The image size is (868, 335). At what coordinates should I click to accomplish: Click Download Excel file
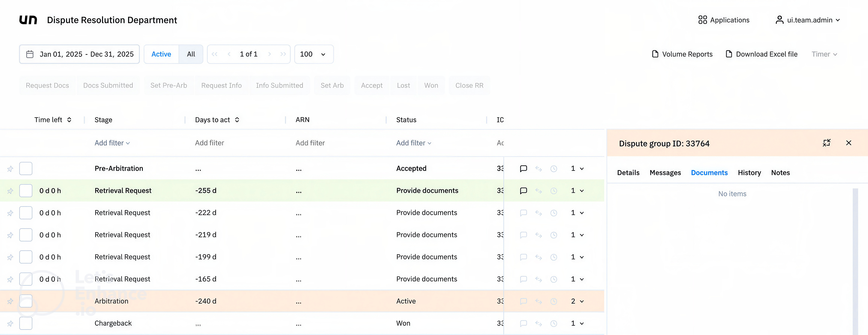[x=761, y=54]
